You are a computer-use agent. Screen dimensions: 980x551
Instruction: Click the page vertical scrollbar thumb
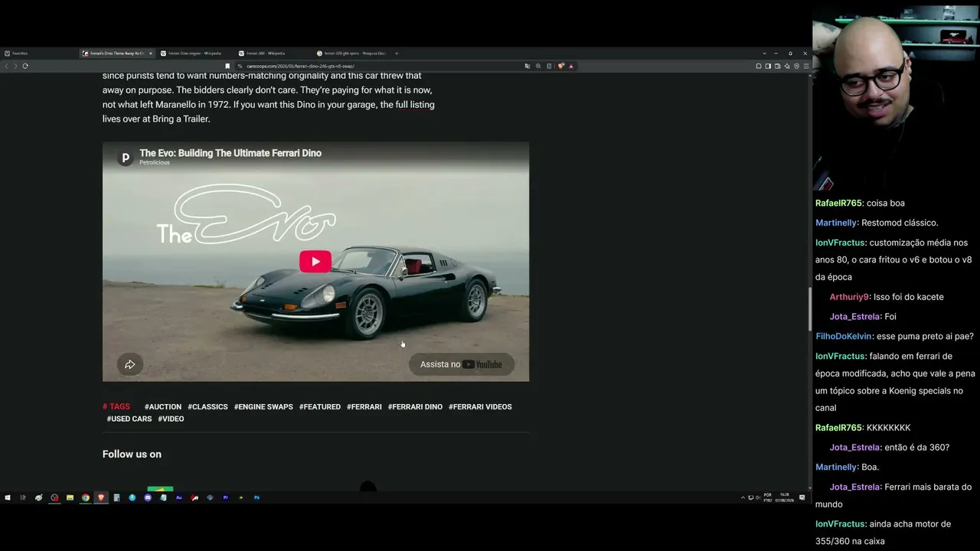[809, 308]
